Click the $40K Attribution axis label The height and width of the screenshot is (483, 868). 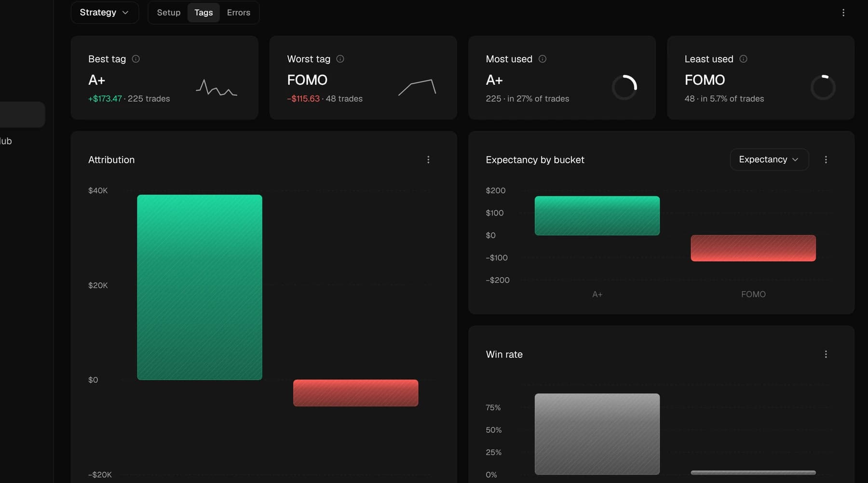98,190
